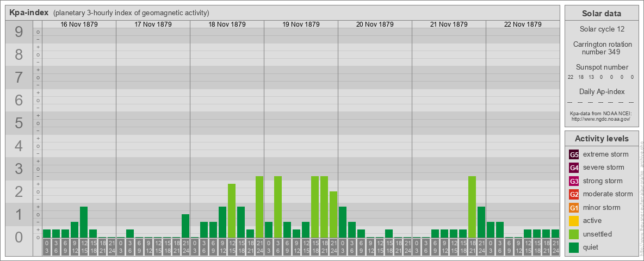Click the Kp scale number 0

[19, 237]
